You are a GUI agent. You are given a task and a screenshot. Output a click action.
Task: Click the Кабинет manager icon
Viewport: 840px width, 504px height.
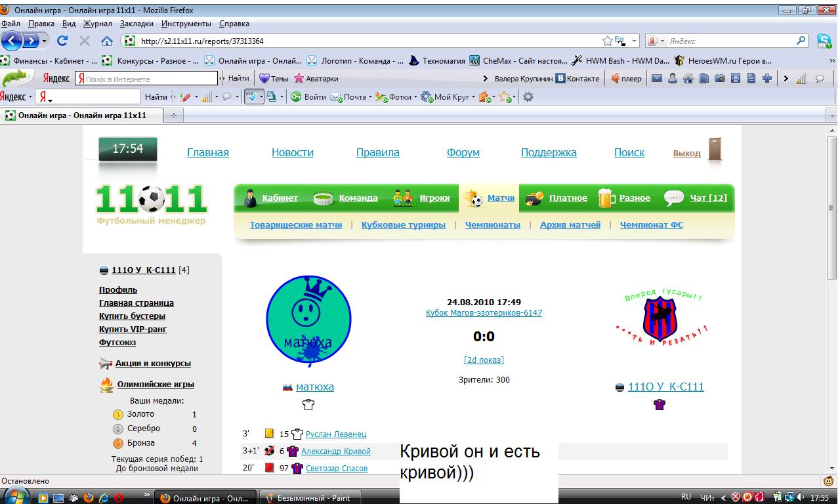250,198
